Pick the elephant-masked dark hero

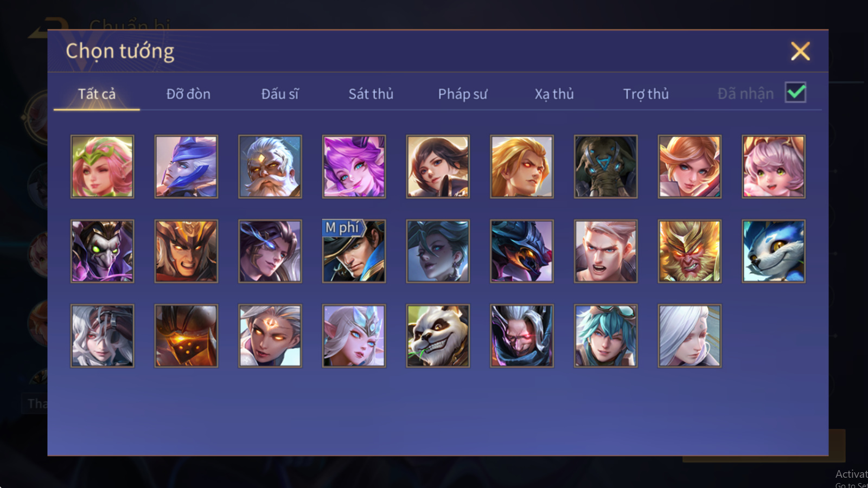coord(605,166)
